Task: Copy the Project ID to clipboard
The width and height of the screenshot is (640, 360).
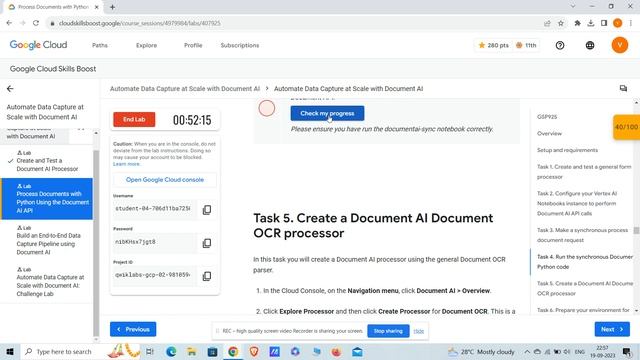Action: point(207,276)
